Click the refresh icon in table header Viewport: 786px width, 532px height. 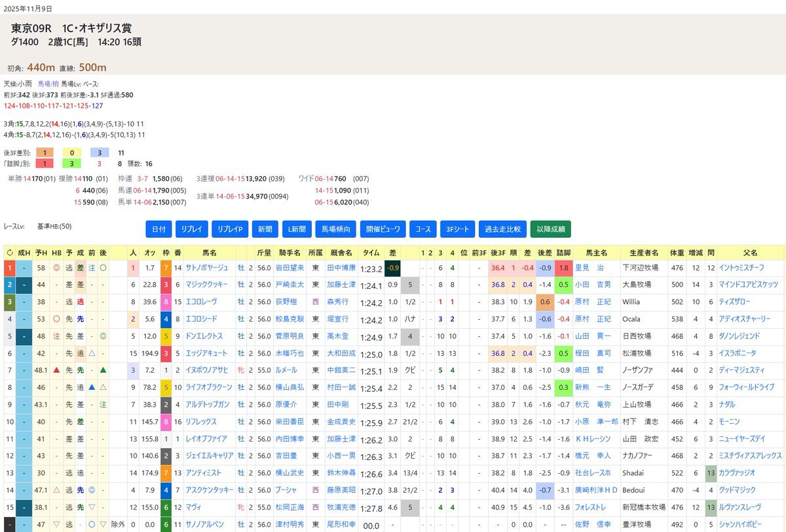tap(9, 252)
